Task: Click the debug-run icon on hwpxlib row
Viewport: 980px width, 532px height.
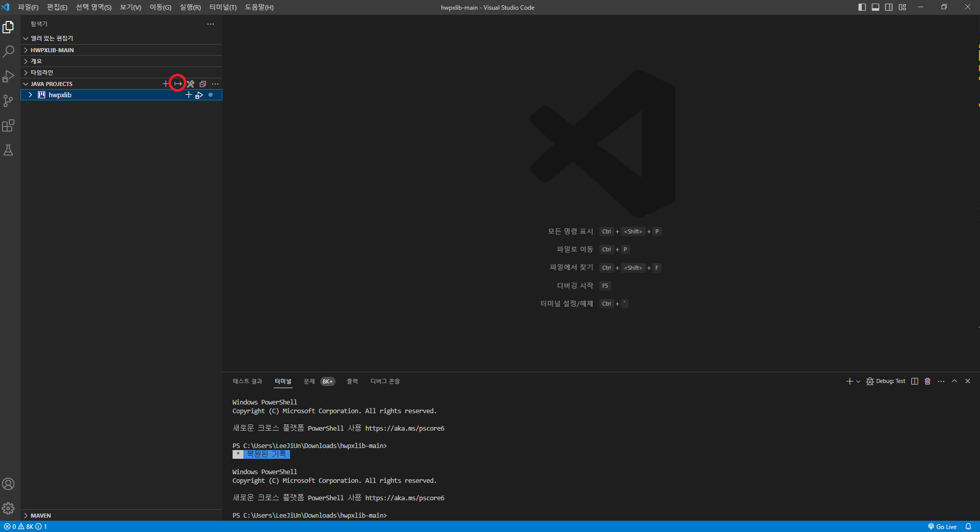Action: click(199, 95)
